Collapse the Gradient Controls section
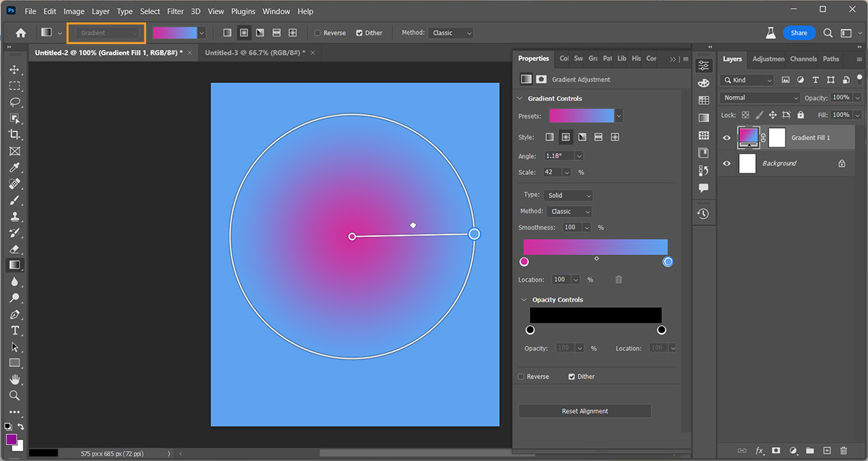 click(x=520, y=98)
